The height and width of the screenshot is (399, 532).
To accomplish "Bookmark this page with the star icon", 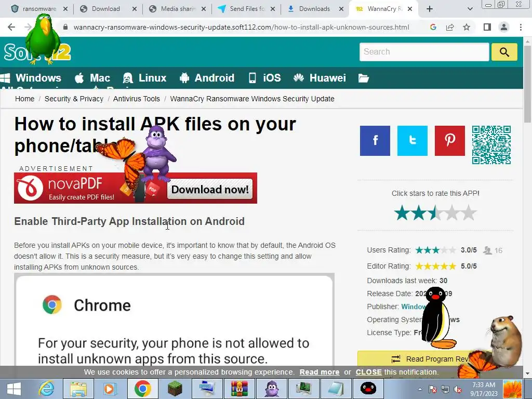I will pyautogui.click(x=467, y=27).
